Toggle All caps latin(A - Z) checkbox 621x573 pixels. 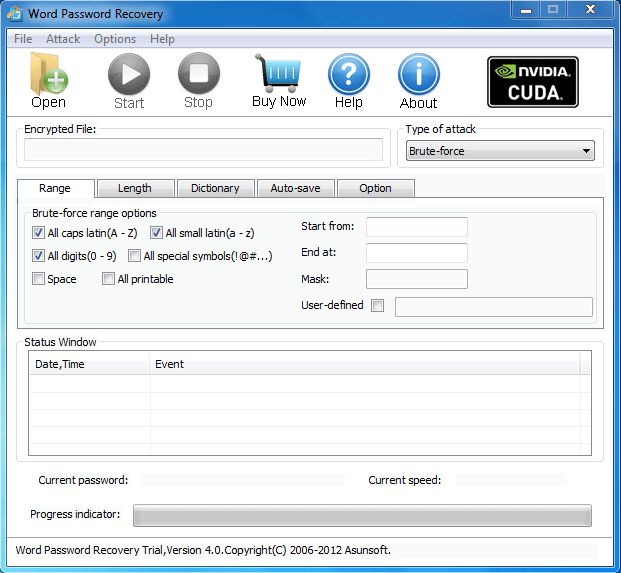pos(38,233)
